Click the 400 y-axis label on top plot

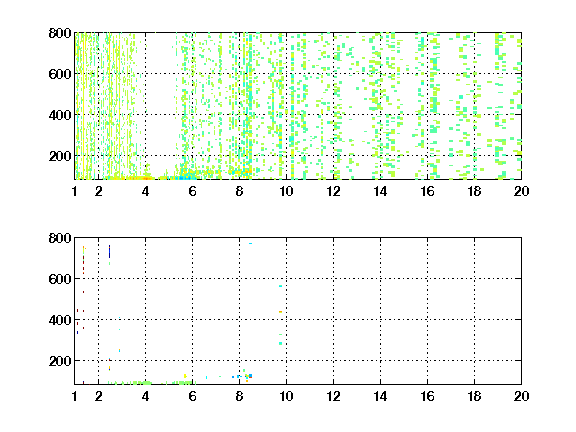click(60, 115)
